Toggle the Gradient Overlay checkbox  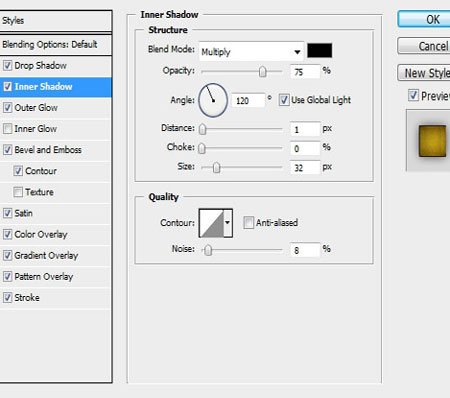(x=7, y=255)
